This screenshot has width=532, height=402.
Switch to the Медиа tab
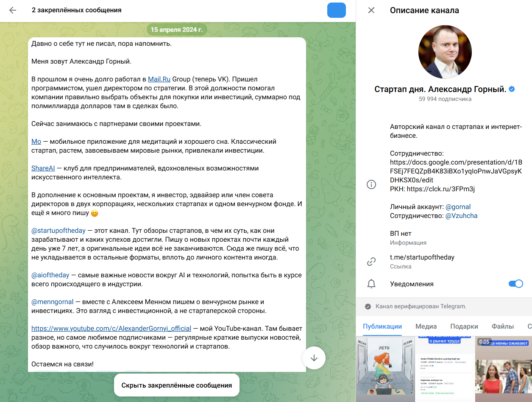pos(426,326)
